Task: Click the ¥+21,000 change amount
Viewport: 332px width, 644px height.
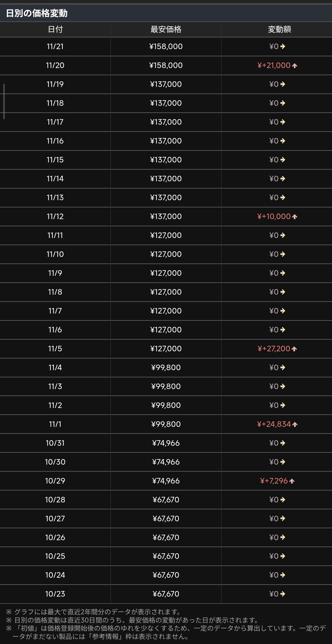Action: click(274, 65)
